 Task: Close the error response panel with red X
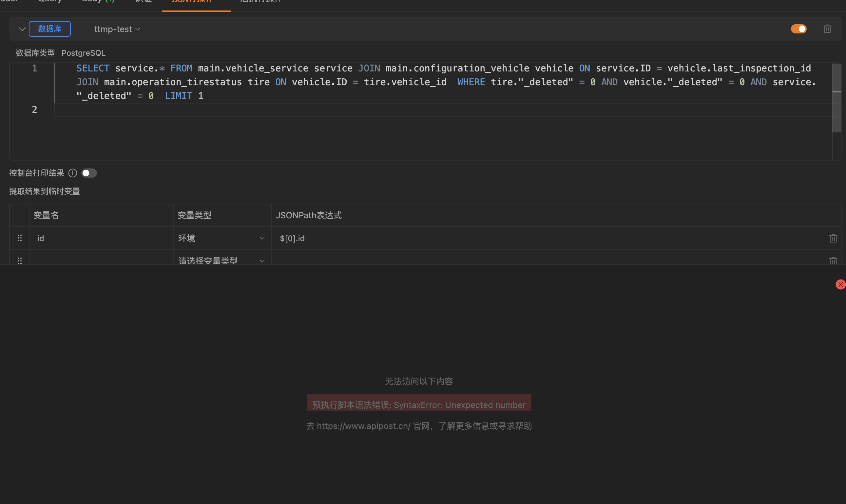[x=840, y=284]
